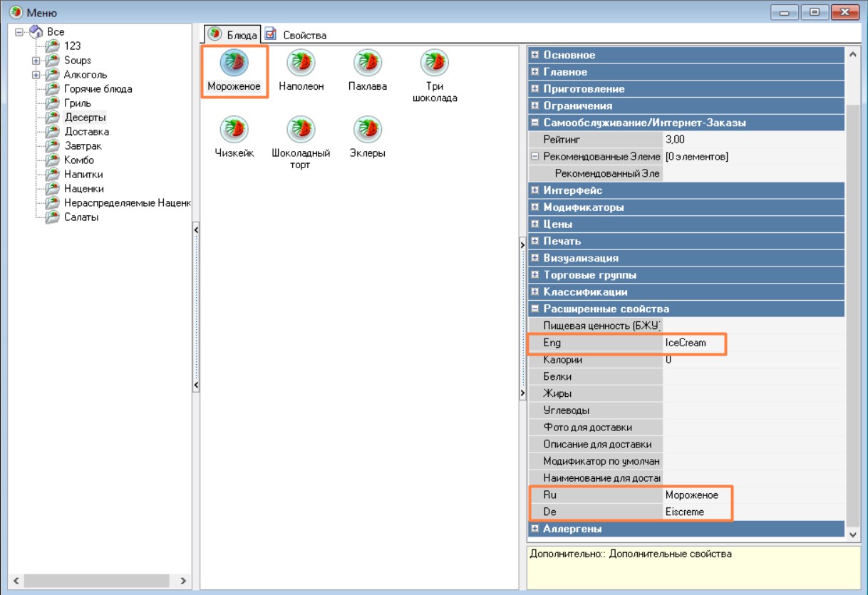Image resolution: width=868 pixels, height=595 pixels.
Task: Select the Шоколадный торт dish icon
Action: coord(301,130)
